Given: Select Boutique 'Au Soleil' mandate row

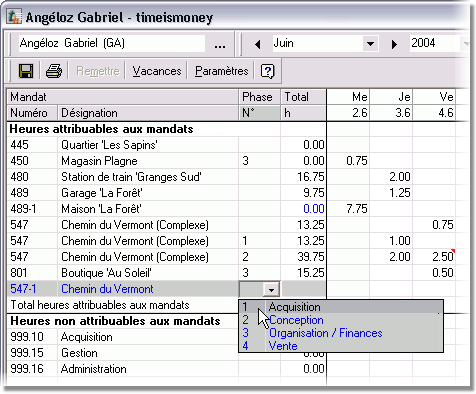Looking at the screenshot, I should pos(166,273).
